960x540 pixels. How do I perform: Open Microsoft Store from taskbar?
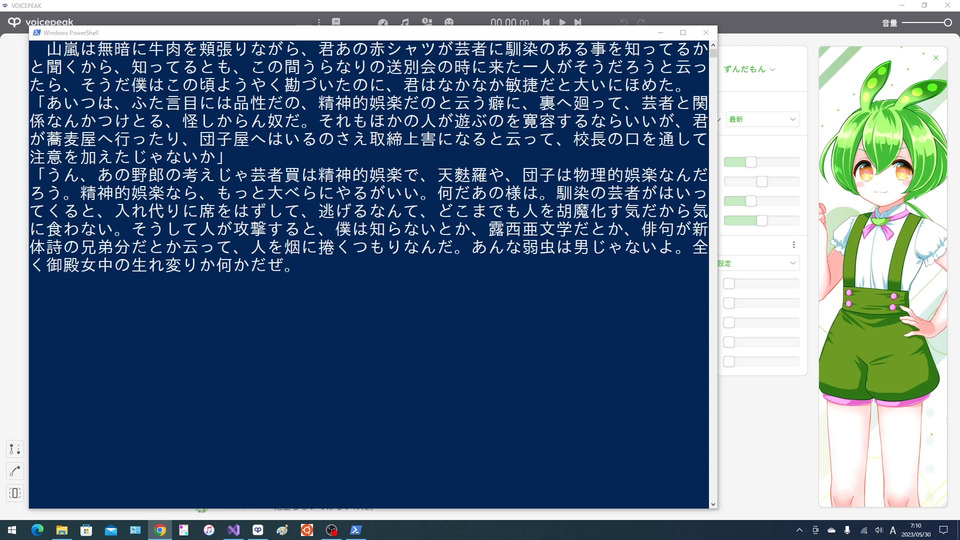(86, 530)
